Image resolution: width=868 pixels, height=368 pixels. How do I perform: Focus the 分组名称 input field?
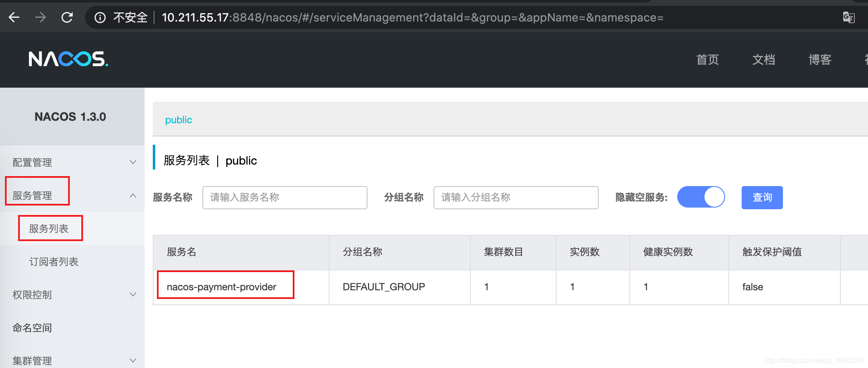coord(516,197)
